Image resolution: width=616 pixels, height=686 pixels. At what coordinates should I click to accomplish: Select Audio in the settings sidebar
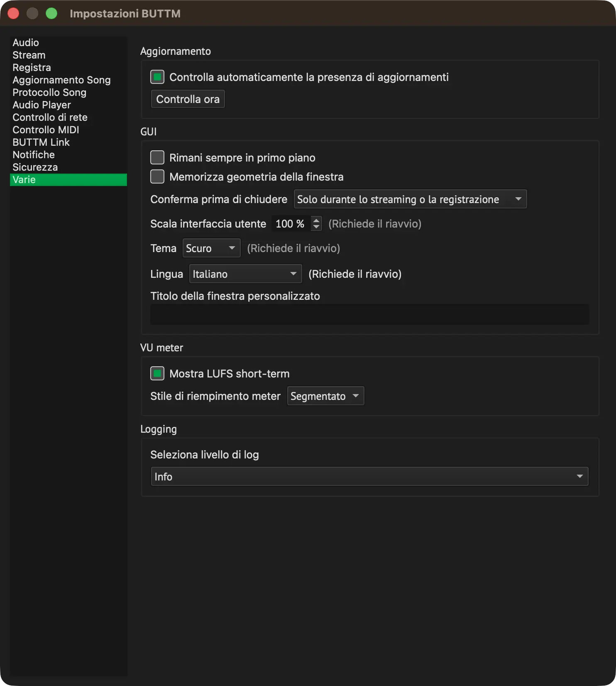click(68, 43)
